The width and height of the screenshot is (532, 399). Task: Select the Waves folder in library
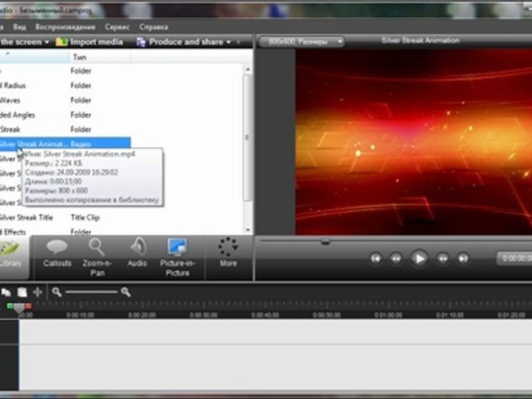(10, 100)
